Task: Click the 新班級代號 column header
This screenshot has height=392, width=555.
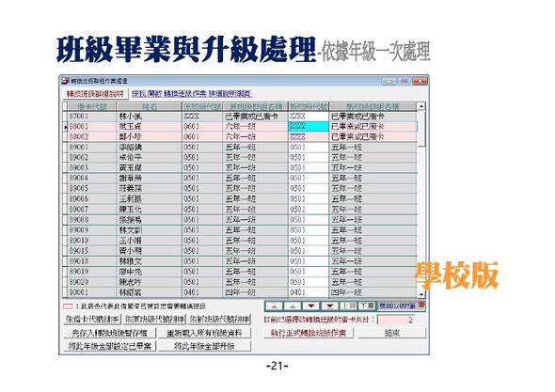Action: click(309, 106)
